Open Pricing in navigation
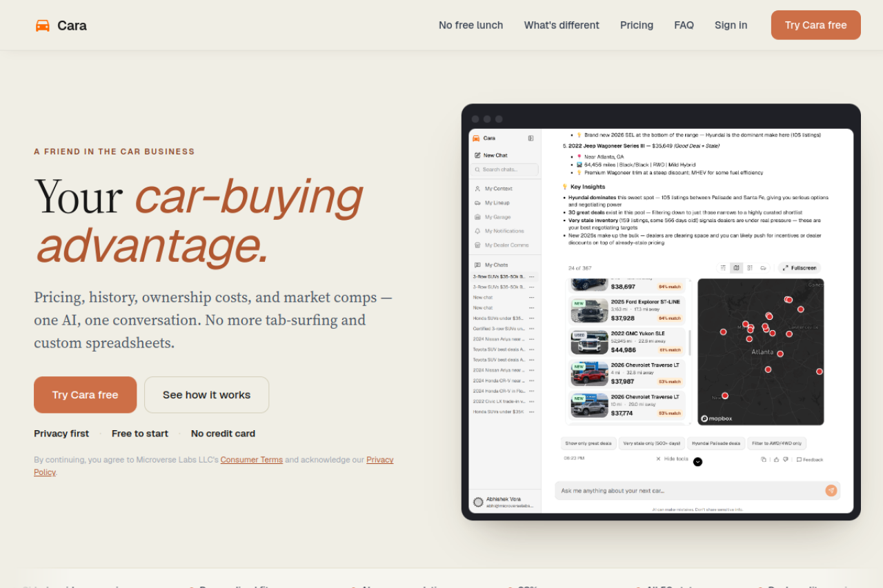Viewport: 883px width, 588px height. [637, 25]
